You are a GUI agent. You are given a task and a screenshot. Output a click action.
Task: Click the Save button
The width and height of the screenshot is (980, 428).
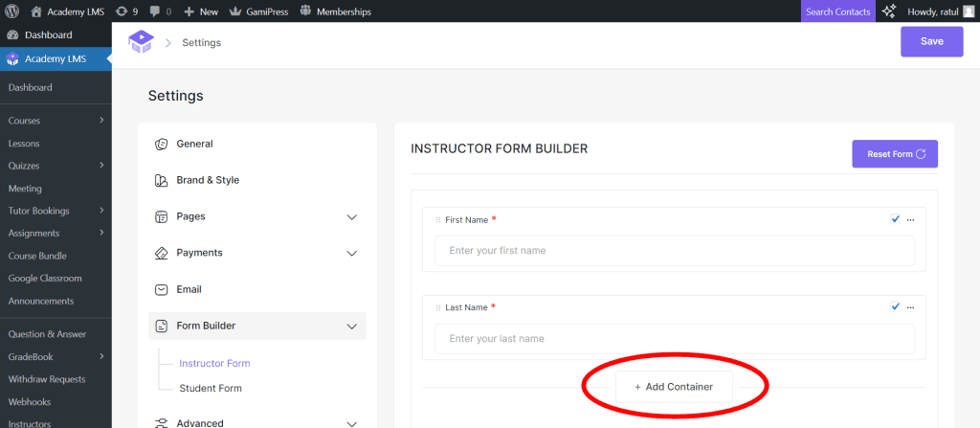(931, 42)
